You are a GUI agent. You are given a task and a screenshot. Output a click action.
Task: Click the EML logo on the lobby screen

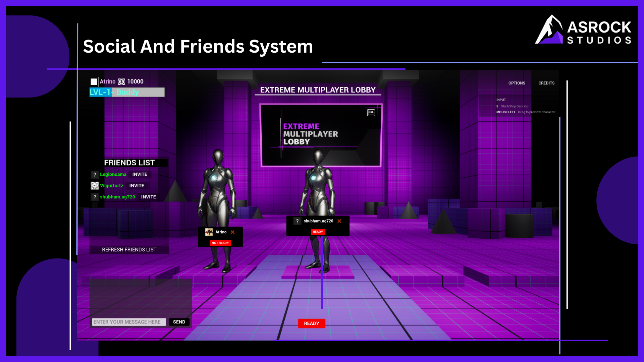(x=371, y=113)
